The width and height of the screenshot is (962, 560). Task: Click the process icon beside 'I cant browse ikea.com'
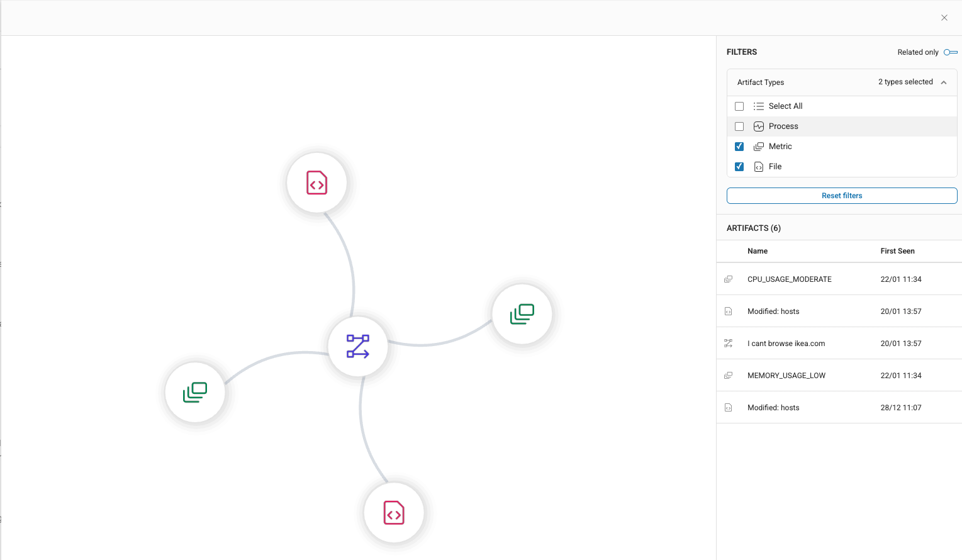point(728,343)
